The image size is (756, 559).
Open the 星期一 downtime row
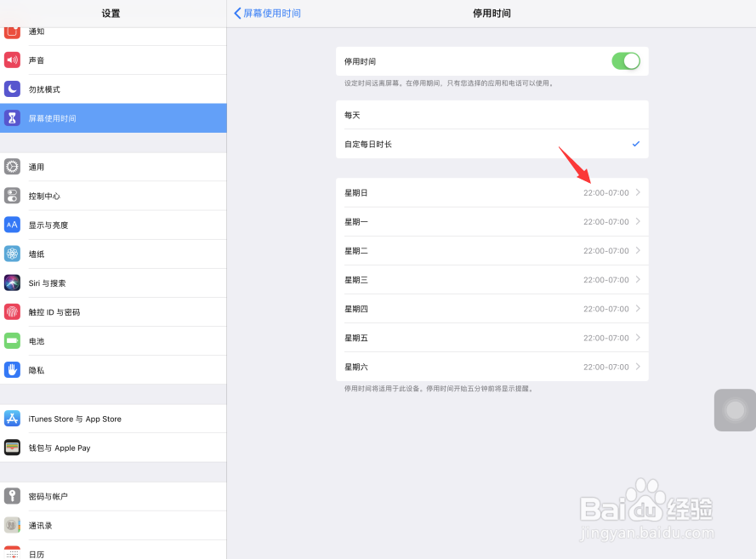[492, 221]
